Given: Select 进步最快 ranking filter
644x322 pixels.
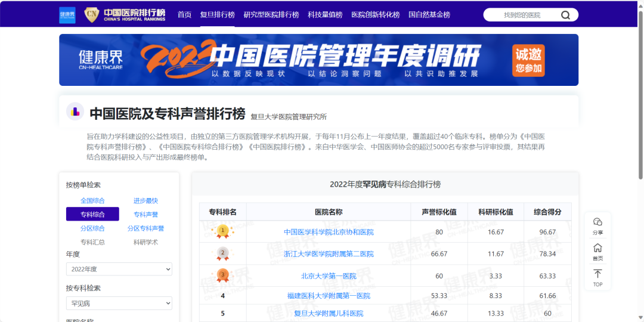Looking at the screenshot, I should point(145,201).
